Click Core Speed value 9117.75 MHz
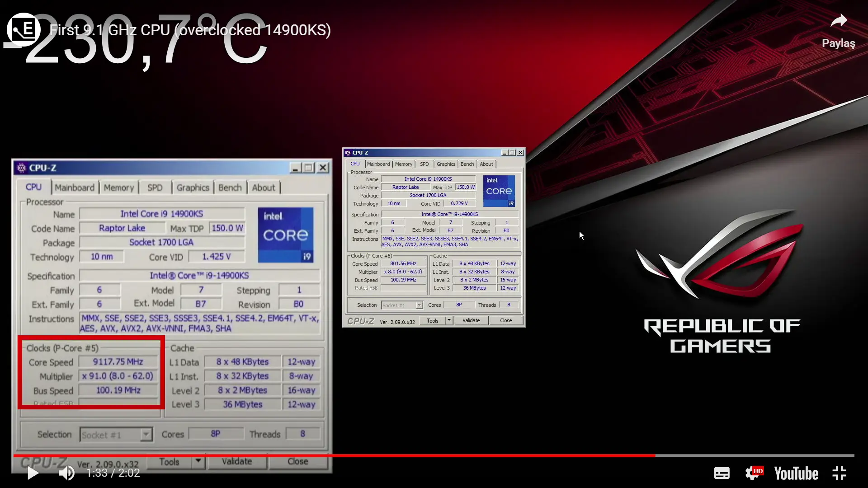The width and height of the screenshot is (868, 488). tap(118, 362)
